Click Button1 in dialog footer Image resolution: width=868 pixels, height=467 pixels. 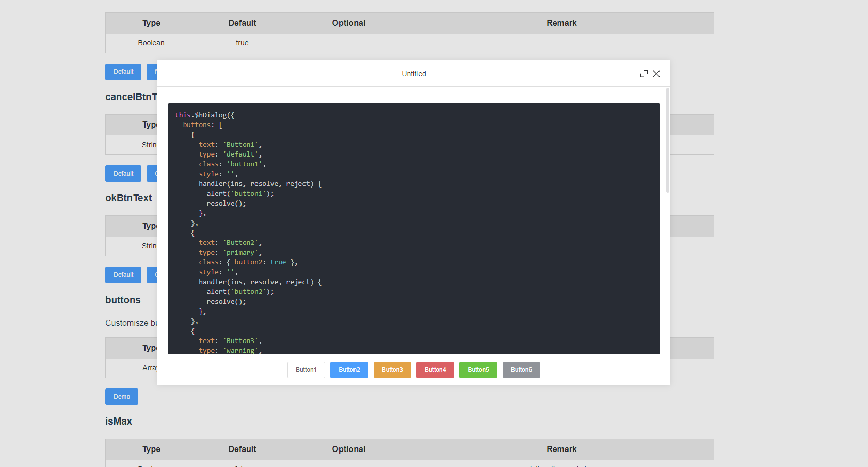point(306,370)
